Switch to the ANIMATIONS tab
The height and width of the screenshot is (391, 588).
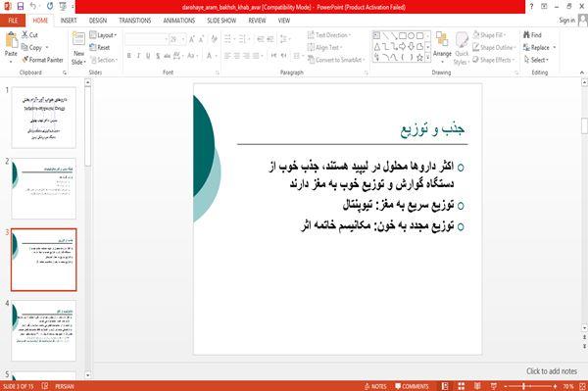coord(179,21)
